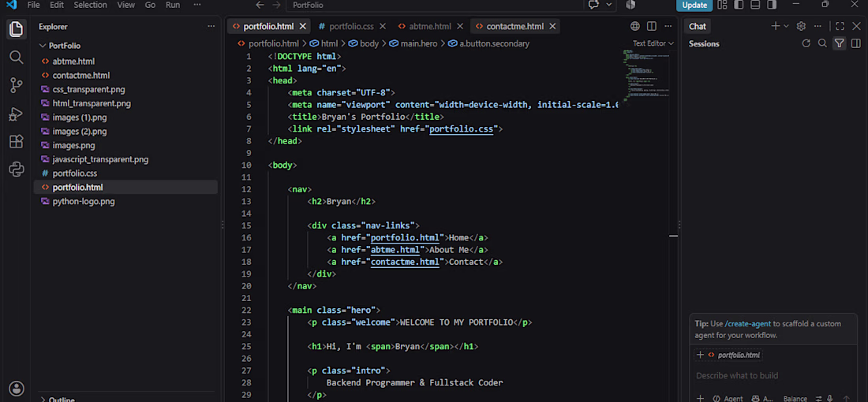Screen dimensions: 868x402
Task: Click the split editor right icon
Action: coord(652,26)
